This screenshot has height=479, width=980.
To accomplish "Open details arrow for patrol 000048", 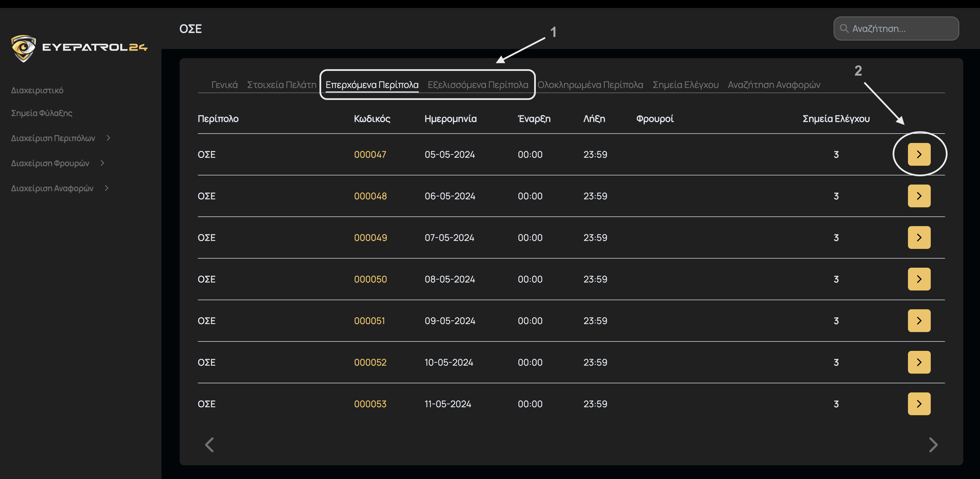I will [x=919, y=196].
